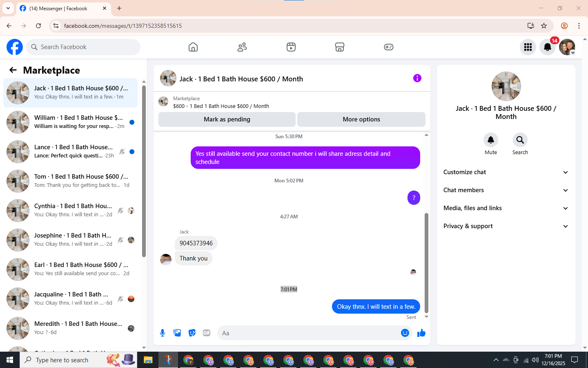Reload the page in browser toolbar
The height and width of the screenshot is (368, 588).
tap(38, 26)
